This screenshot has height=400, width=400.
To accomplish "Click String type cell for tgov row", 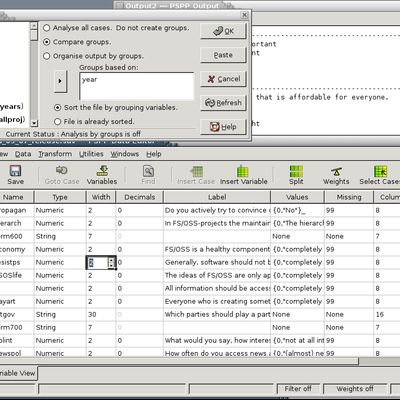I will coord(60,314).
